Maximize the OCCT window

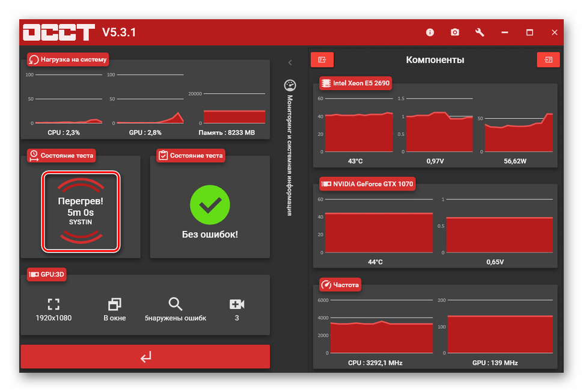(x=530, y=32)
